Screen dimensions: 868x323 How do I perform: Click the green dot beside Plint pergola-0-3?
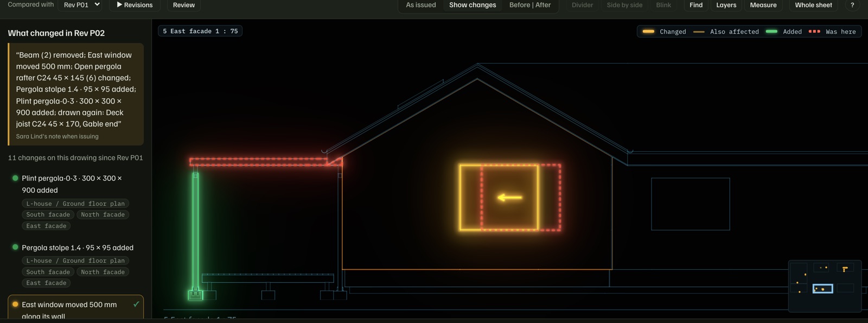(x=15, y=178)
